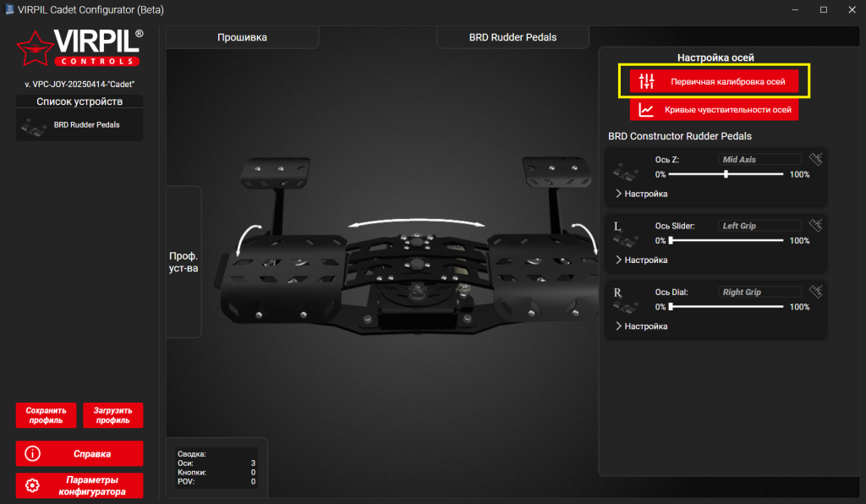This screenshot has width=866, height=504.
Task: Click the info icon on the Справка button
Action: click(33, 454)
